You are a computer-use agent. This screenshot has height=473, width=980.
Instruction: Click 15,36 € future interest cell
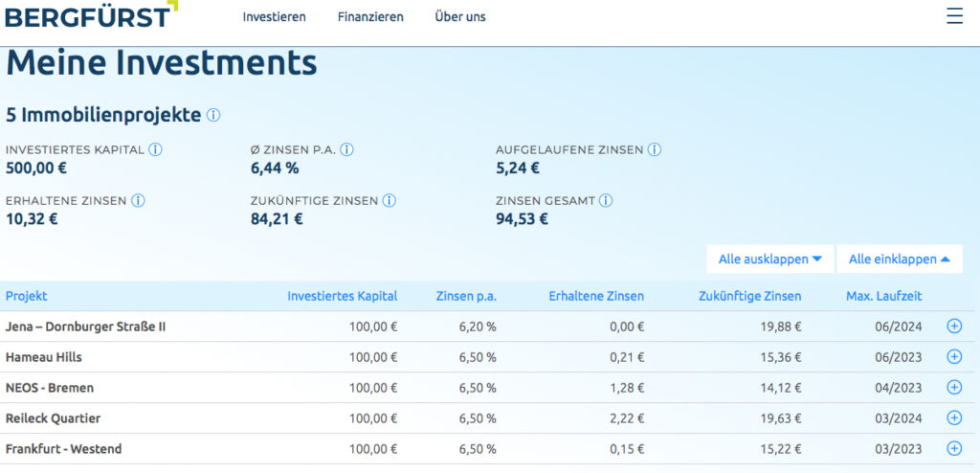pos(779,357)
